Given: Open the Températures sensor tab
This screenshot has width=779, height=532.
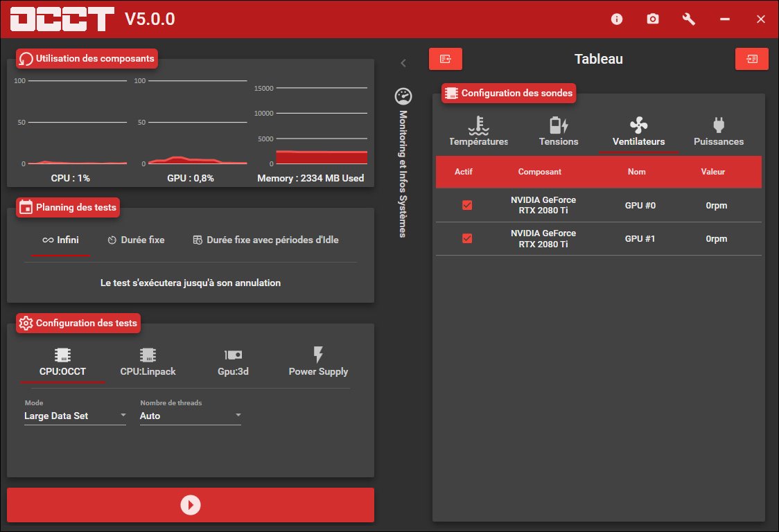Looking at the screenshot, I should (x=478, y=132).
